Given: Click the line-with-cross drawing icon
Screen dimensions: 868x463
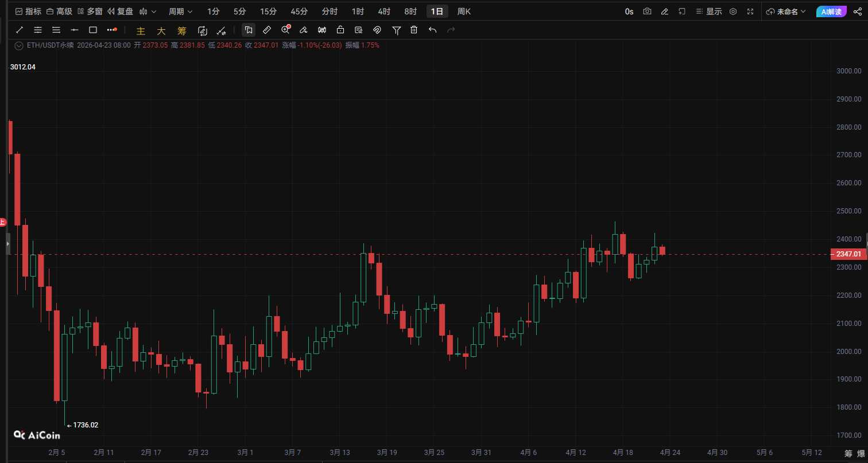Looking at the screenshot, I should pos(221,30).
